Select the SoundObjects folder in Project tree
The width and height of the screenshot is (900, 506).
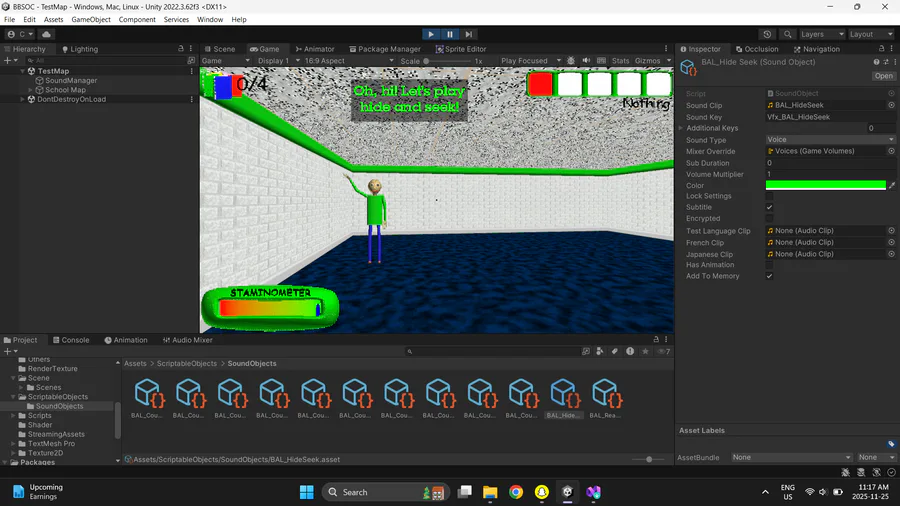click(x=59, y=406)
